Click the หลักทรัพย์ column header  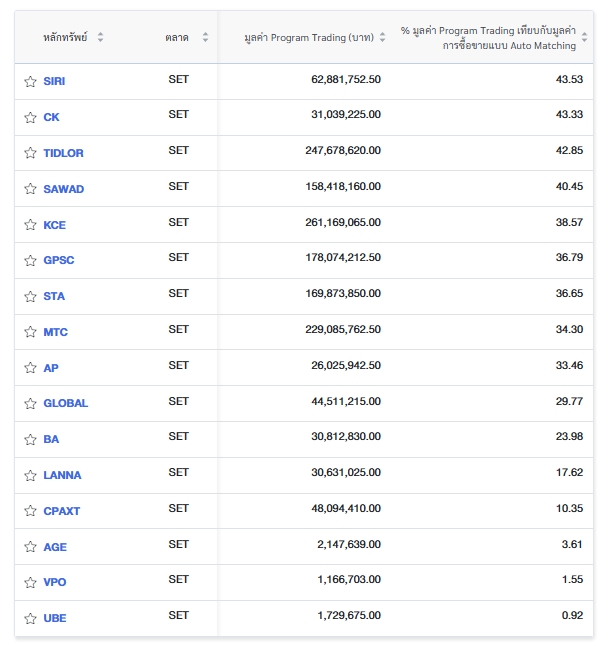[x=65, y=37]
